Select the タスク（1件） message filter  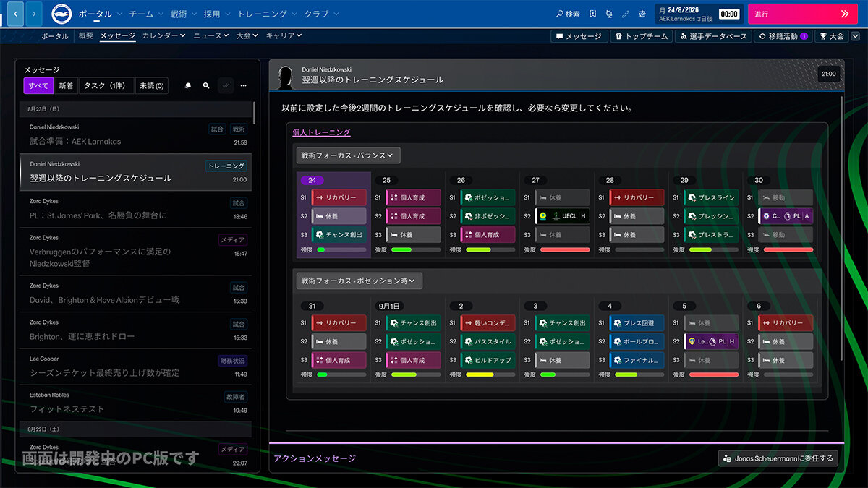[106, 86]
